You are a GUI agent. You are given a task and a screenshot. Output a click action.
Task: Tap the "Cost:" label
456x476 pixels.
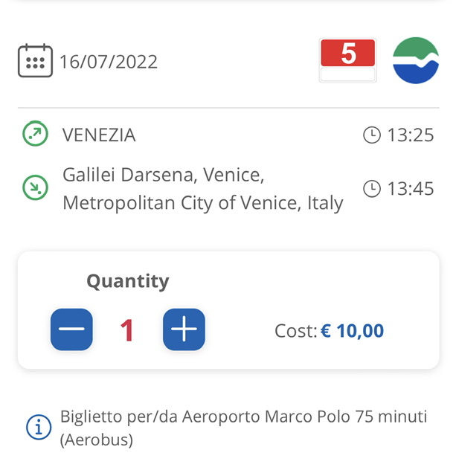296,330
